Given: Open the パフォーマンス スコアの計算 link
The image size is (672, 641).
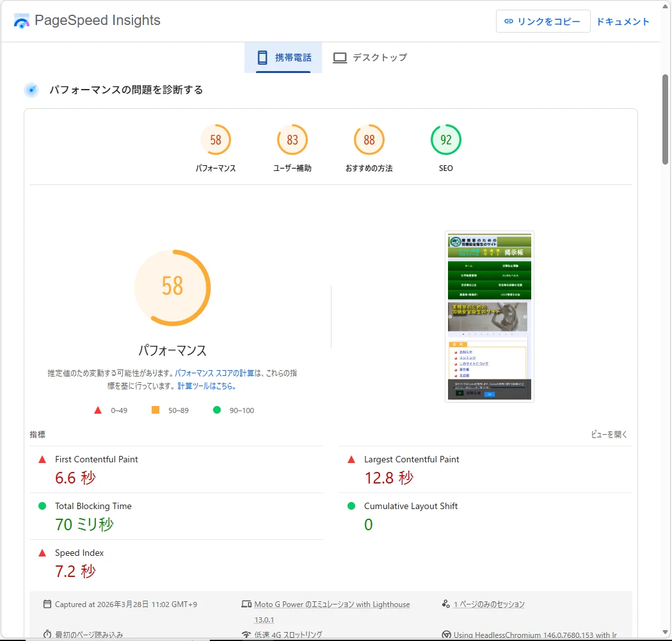Looking at the screenshot, I should tap(214, 373).
